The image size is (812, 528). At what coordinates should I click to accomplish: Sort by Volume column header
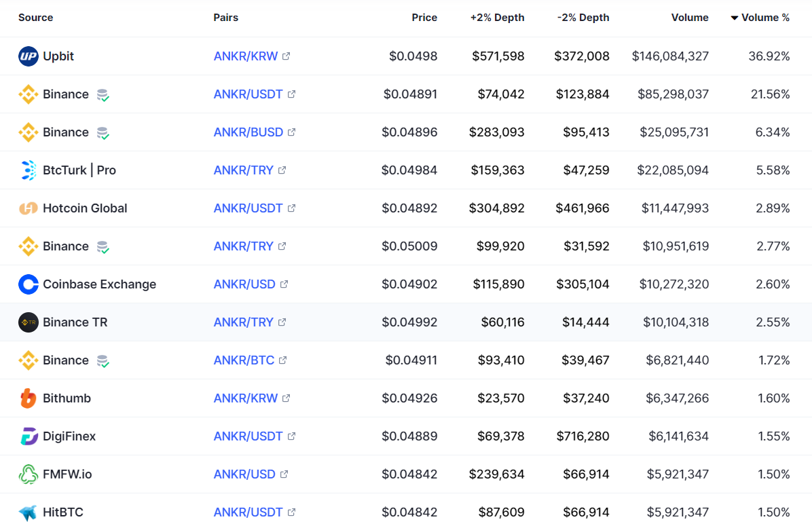click(690, 18)
